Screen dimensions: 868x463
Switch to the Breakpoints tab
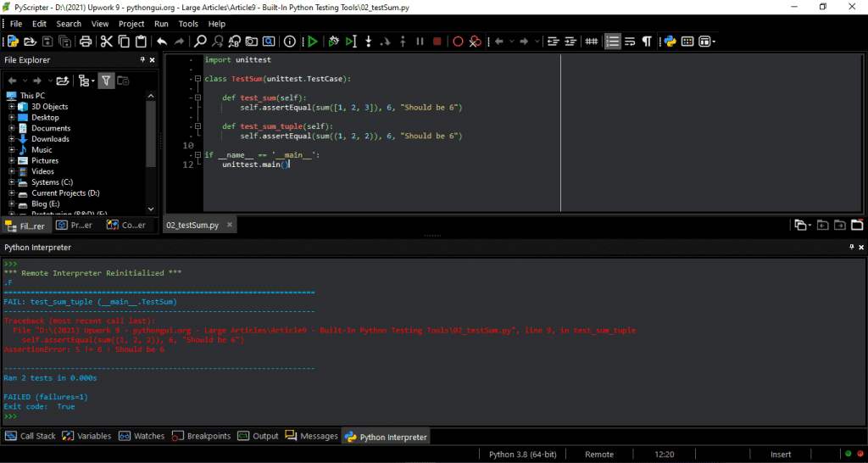point(202,436)
